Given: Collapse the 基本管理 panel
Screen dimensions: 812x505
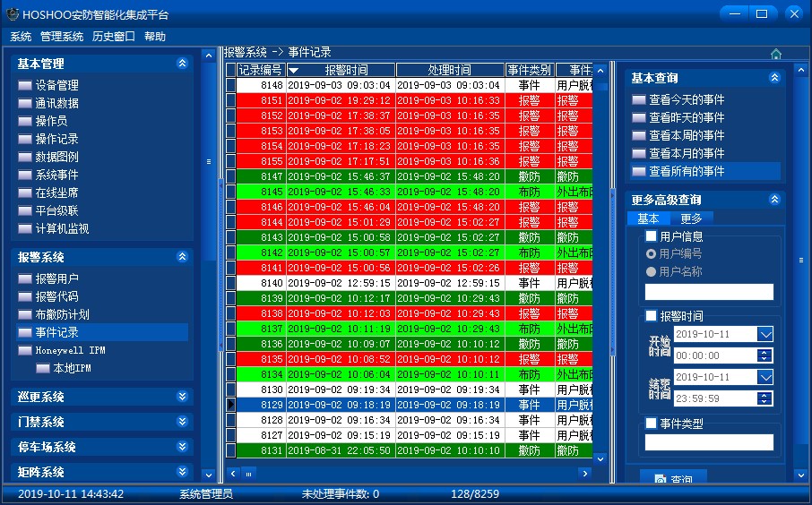Looking at the screenshot, I should (182, 64).
